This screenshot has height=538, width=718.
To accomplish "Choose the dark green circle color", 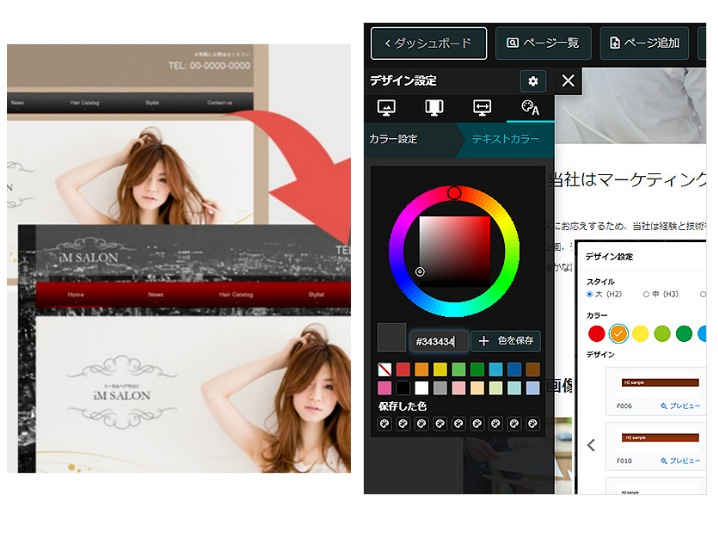I will 684,334.
